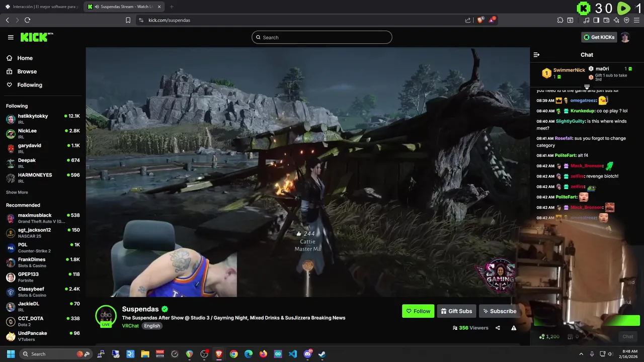Image resolution: width=644 pixels, height=362 pixels.
Task: Collapse the chat panel
Action: (536, 55)
